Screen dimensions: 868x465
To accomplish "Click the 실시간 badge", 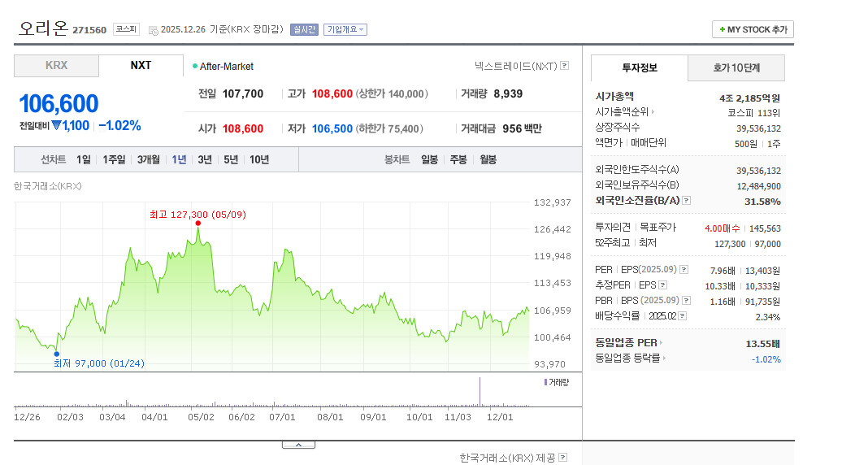I will pos(305,29).
